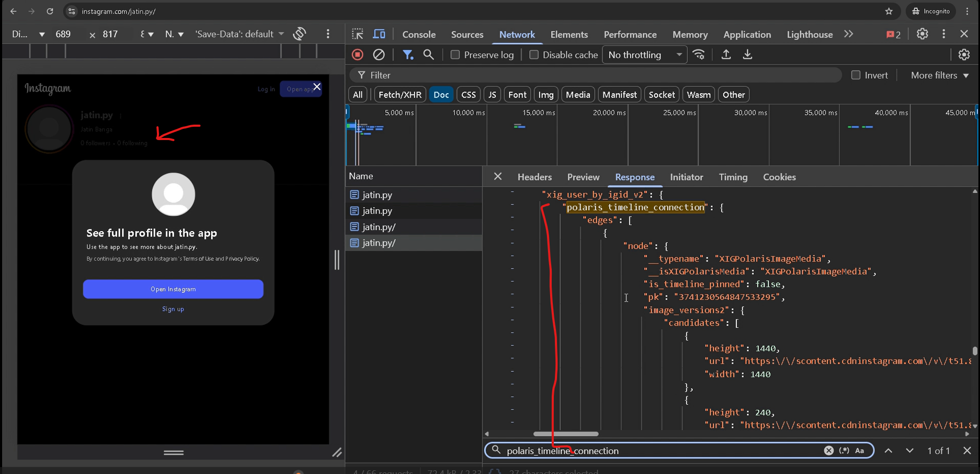The width and height of the screenshot is (980, 474).
Task: Click the inspect element picker icon
Action: pyautogui.click(x=358, y=34)
